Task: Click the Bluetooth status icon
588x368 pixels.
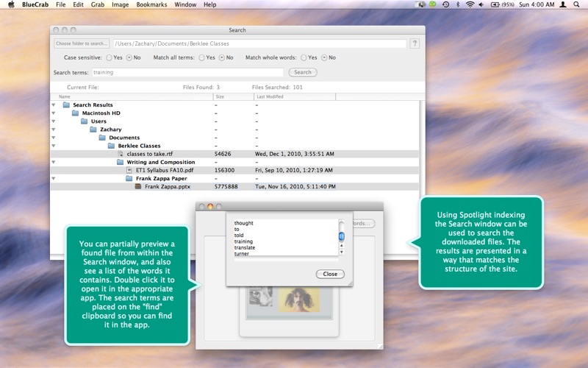Action: pyautogui.click(x=457, y=4)
